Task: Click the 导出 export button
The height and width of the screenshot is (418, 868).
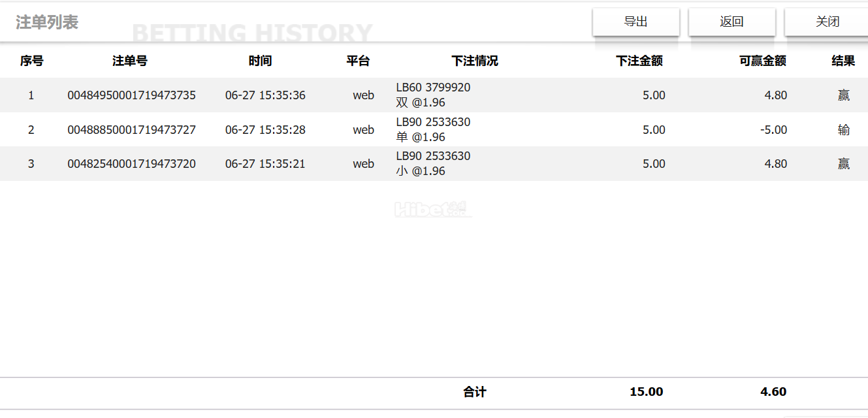Action: (x=635, y=22)
